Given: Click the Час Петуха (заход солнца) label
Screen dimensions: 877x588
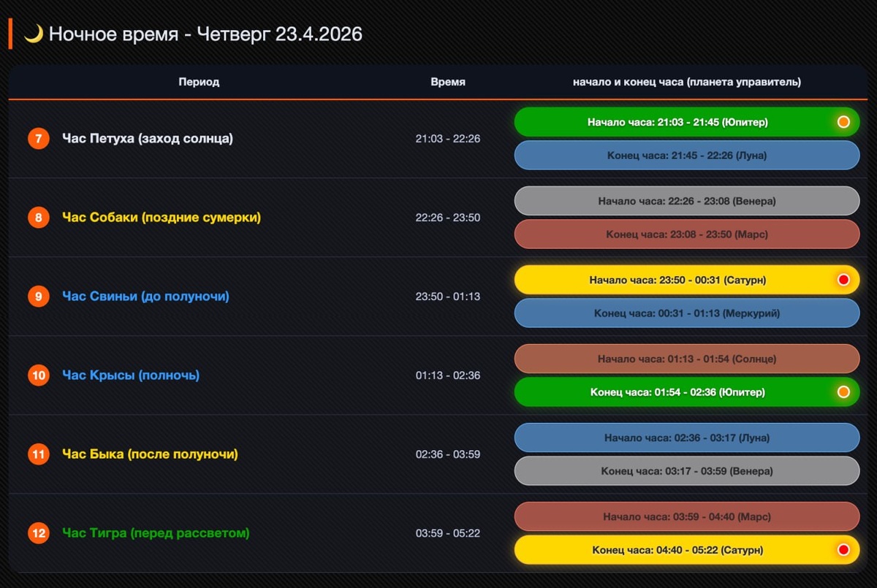Looking at the screenshot, I should pyautogui.click(x=148, y=139).
